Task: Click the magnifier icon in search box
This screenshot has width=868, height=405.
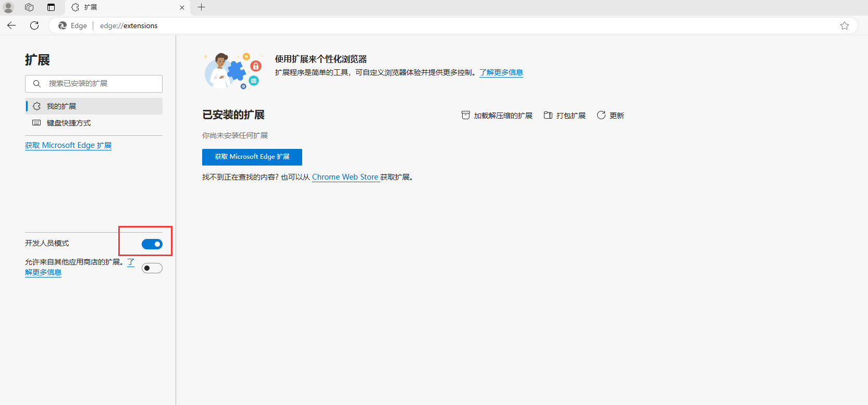Action: 37,84
